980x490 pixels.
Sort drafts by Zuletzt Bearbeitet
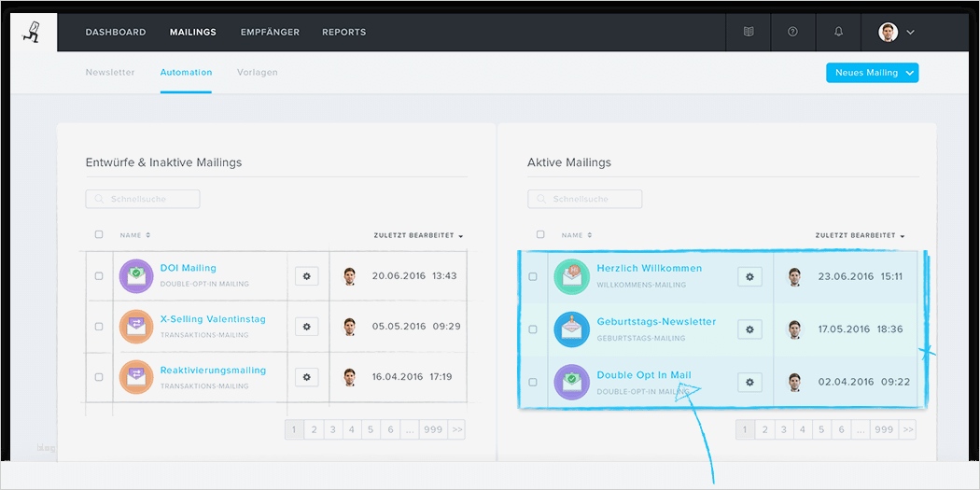[x=418, y=235]
